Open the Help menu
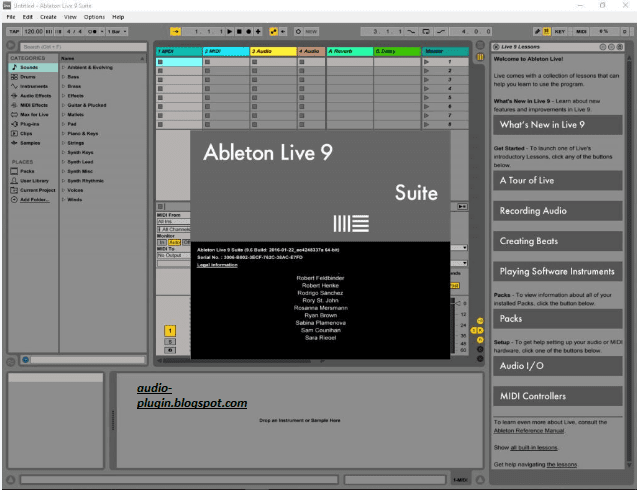637x490 pixels. [x=118, y=17]
